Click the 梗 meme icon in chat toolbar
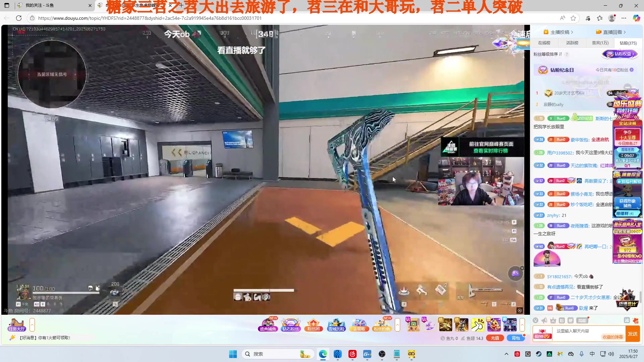 (571, 320)
